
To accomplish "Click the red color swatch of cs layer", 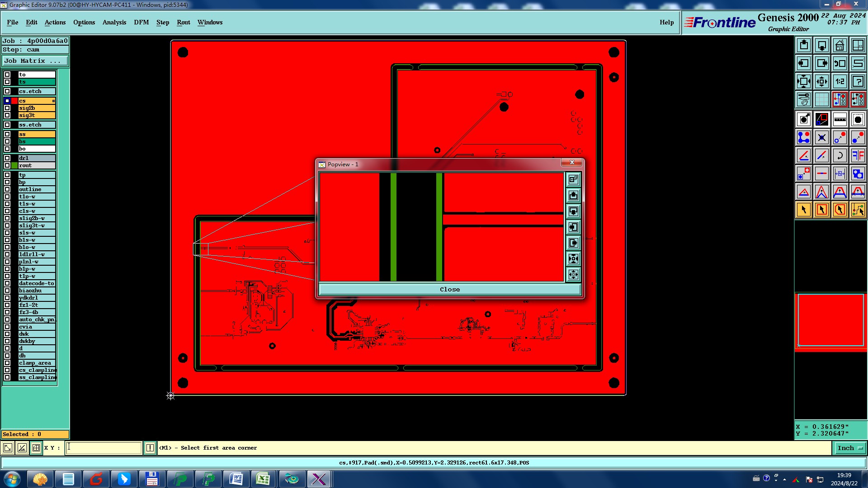I will coord(14,101).
